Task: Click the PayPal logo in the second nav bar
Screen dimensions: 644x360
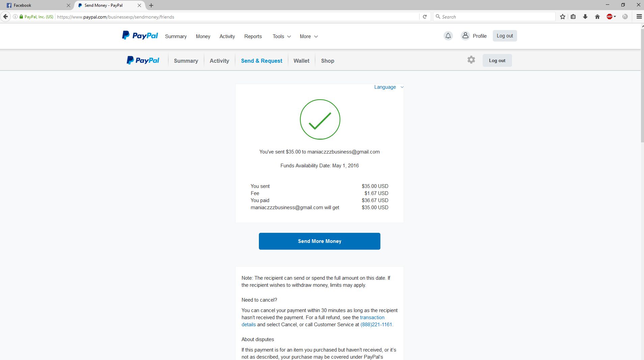Action: click(x=143, y=60)
